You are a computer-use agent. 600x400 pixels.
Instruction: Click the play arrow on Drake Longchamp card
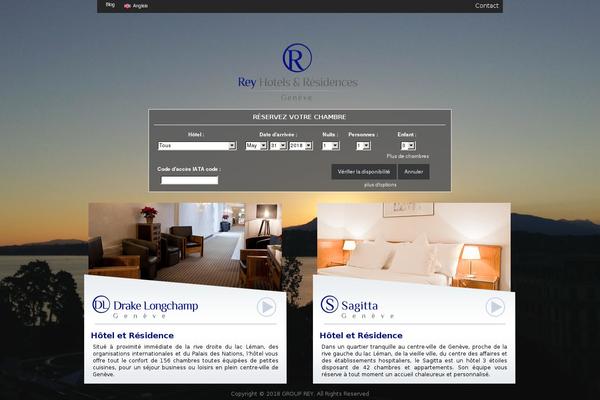(x=266, y=307)
